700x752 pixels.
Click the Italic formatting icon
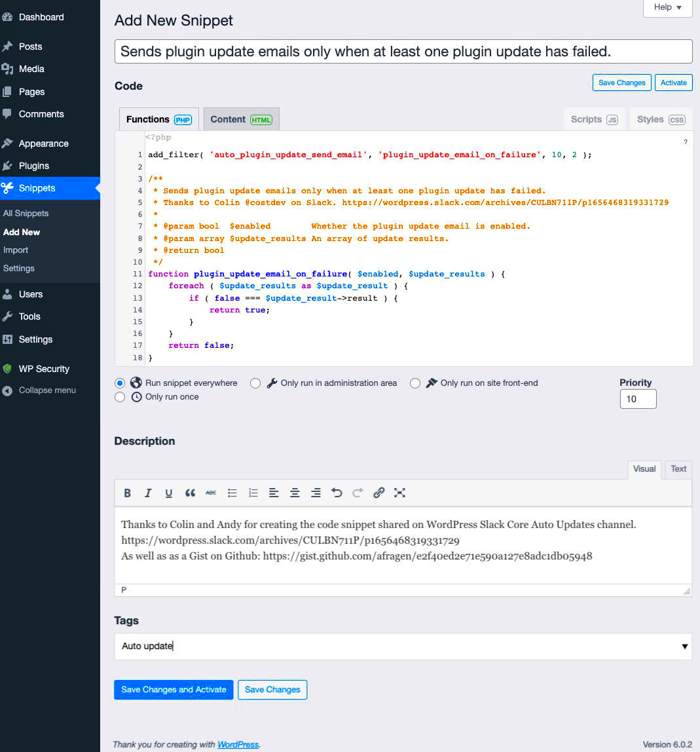(148, 493)
